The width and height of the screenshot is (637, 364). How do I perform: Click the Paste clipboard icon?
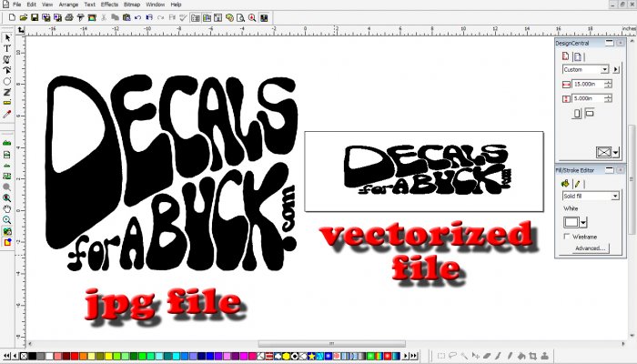(126, 17)
